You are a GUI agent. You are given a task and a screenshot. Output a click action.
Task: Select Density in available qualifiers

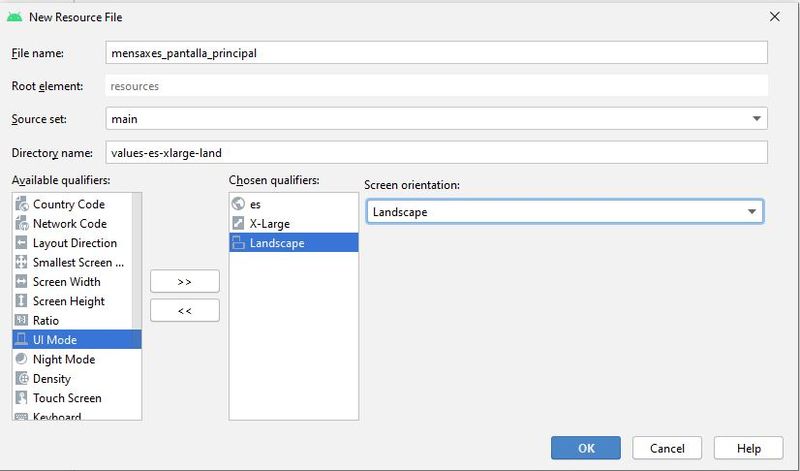77,379
